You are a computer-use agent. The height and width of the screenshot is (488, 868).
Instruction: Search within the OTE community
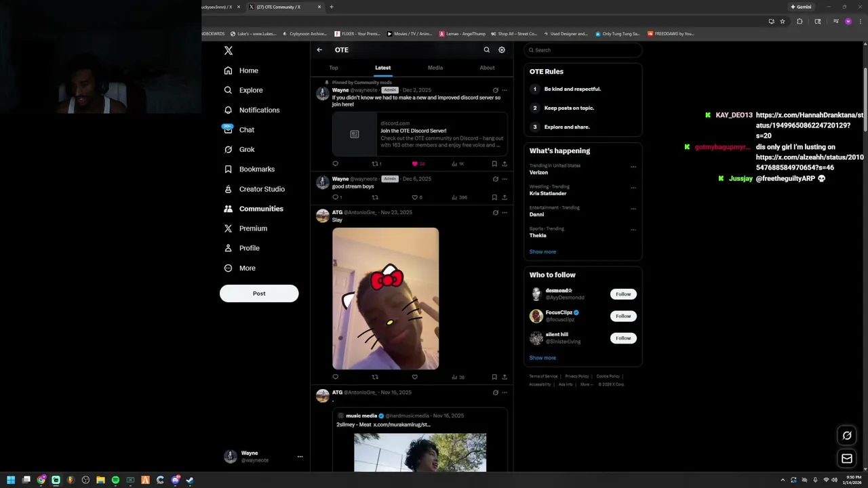point(486,49)
